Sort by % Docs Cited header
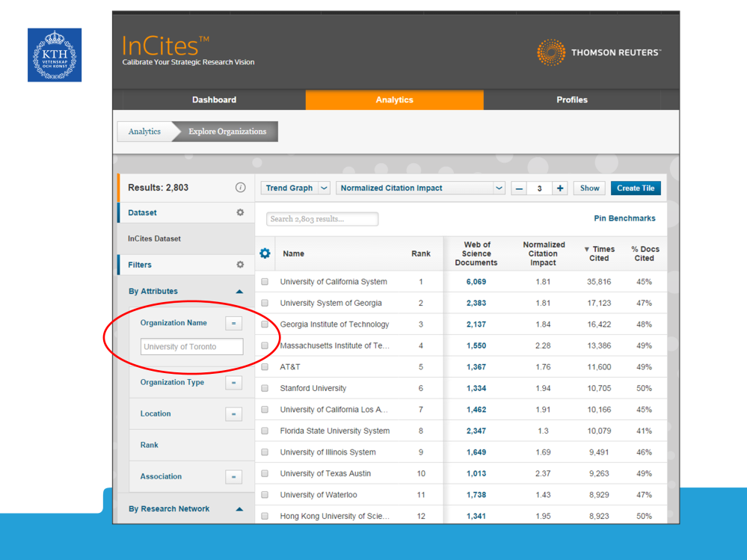The image size is (747, 560). click(645, 253)
